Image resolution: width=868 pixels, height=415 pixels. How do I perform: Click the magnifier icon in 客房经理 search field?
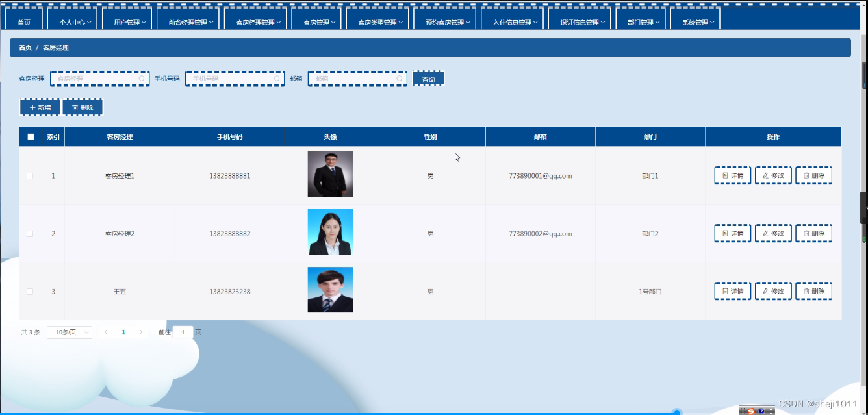tap(142, 78)
